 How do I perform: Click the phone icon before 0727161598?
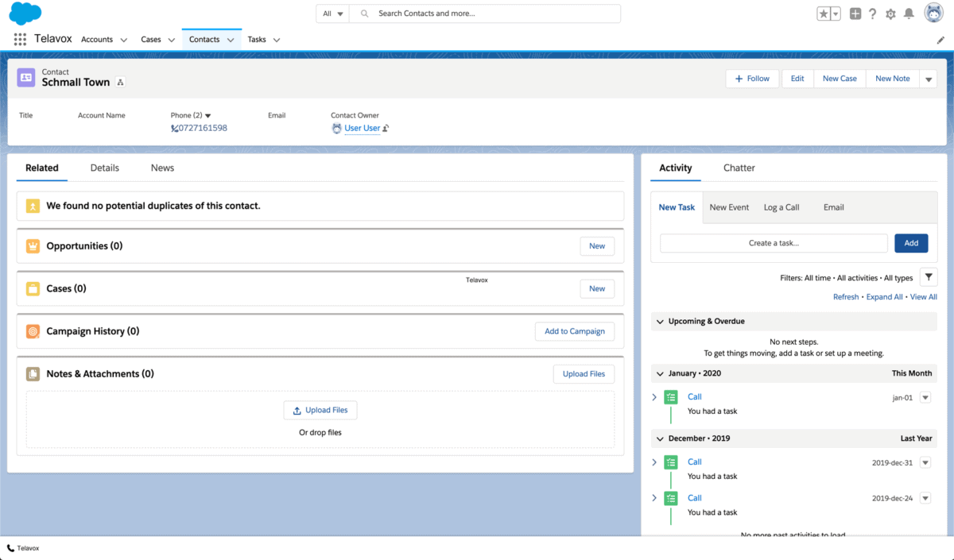tap(174, 128)
